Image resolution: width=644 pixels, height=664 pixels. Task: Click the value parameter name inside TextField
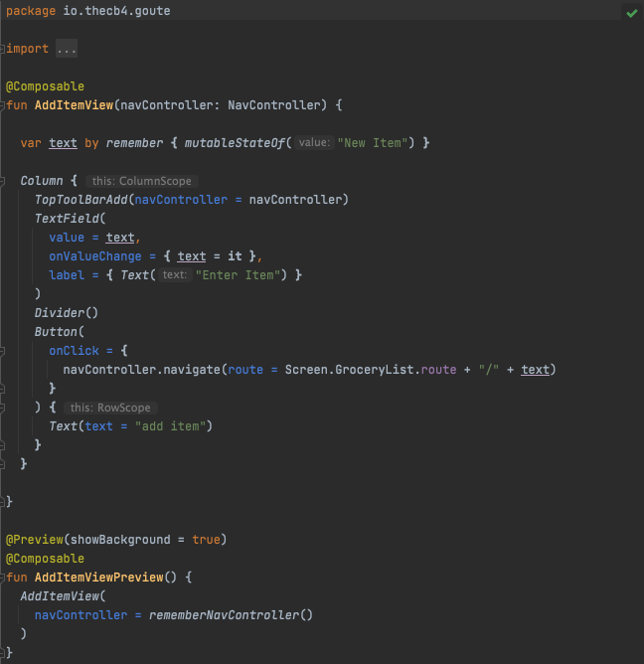[x=67, y=238]
